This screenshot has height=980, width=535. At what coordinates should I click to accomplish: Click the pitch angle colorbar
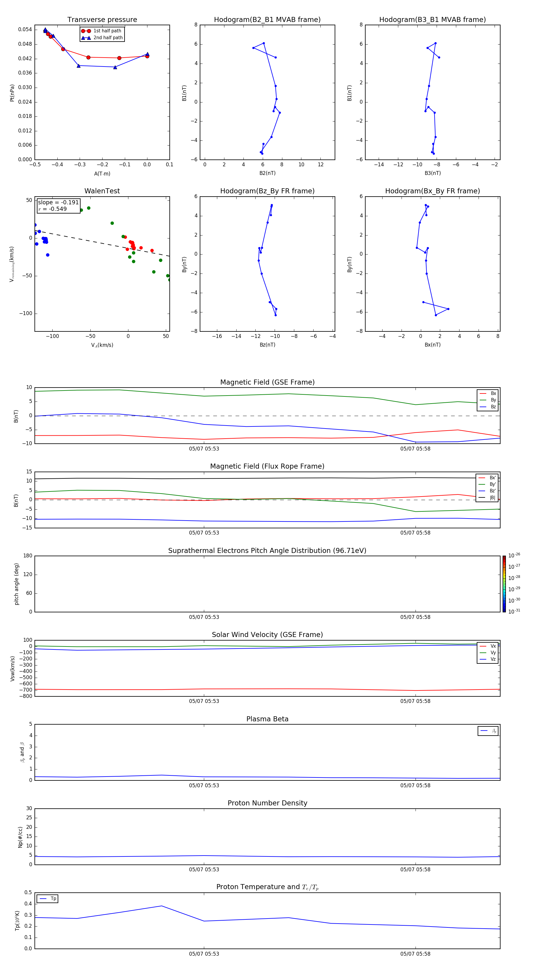coord(504,584)
